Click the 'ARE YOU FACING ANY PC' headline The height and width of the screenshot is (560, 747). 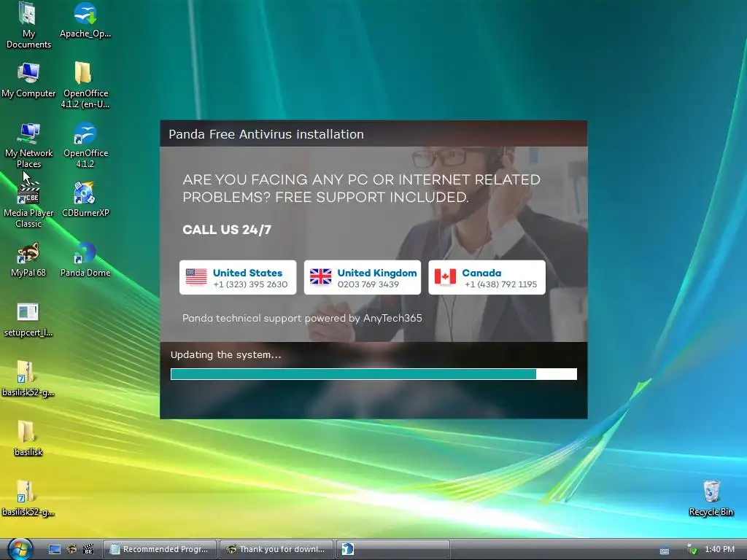pos(361,188)
